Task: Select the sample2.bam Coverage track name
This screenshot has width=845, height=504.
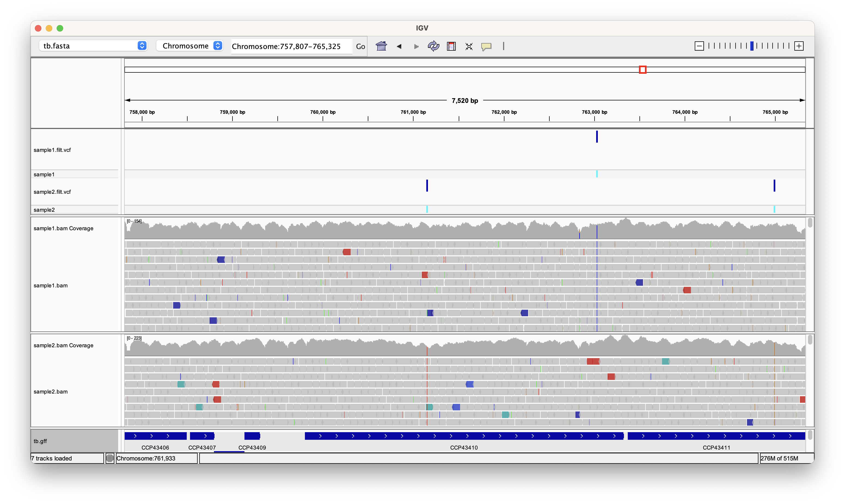Action: pyautogui.click(x=63, y=345)
